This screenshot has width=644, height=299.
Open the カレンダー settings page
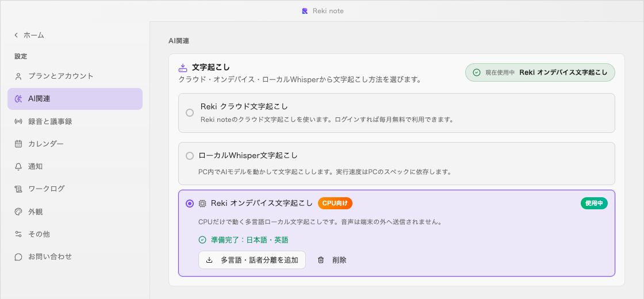pyautogui.click(x=75, y=144)
